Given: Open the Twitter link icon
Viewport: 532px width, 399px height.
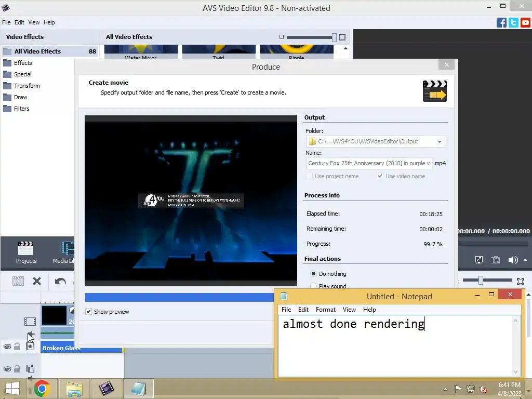Looking at the screenshot, I should (513, 23).
